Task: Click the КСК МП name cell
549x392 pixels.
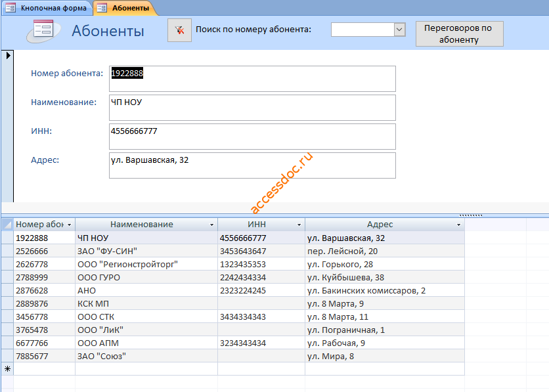Action: pos(146,304)
